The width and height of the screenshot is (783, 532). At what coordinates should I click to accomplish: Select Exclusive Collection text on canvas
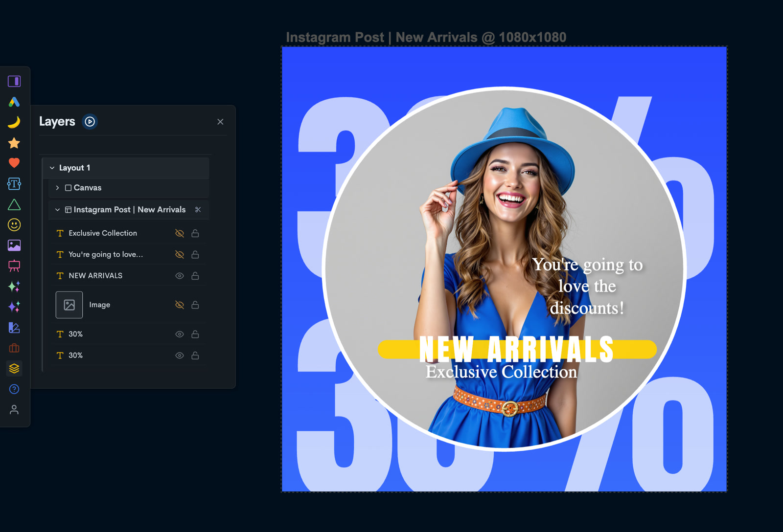(501, 372)
